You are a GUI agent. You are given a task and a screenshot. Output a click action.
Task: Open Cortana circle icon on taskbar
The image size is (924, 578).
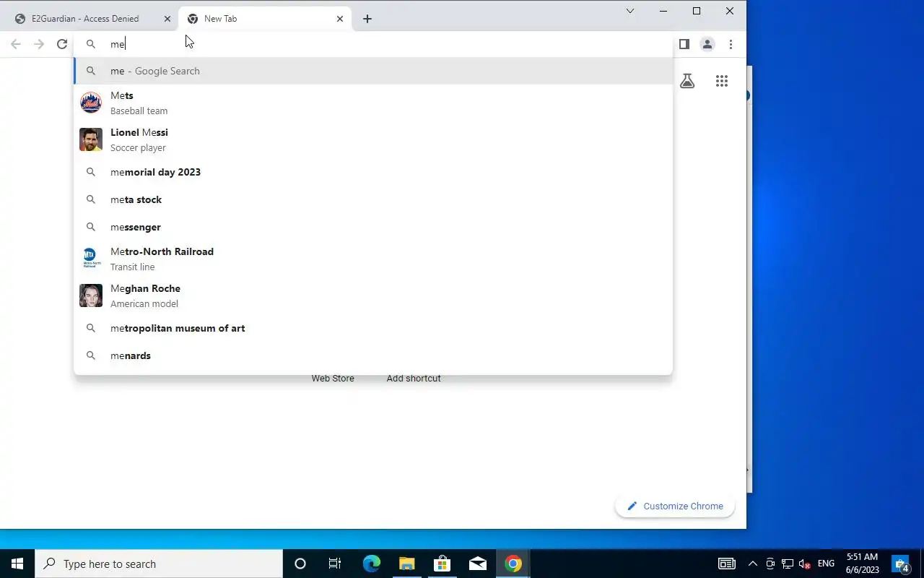pyautogui.click(x=300, y=564)
